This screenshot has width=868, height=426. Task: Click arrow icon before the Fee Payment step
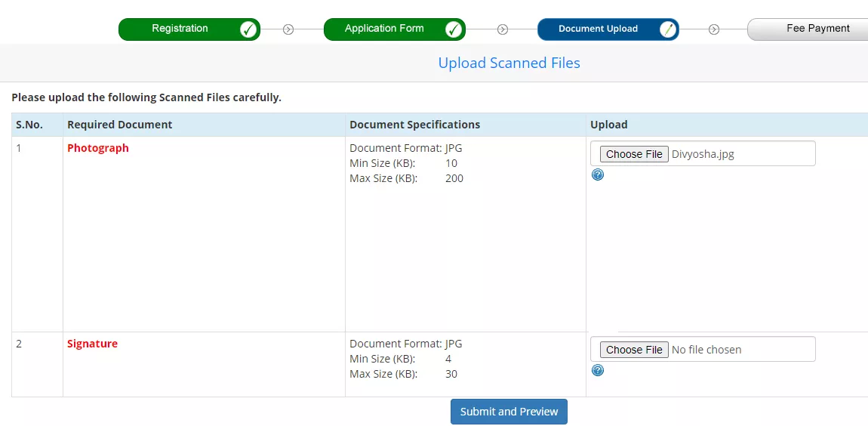[x=714, y=29]
